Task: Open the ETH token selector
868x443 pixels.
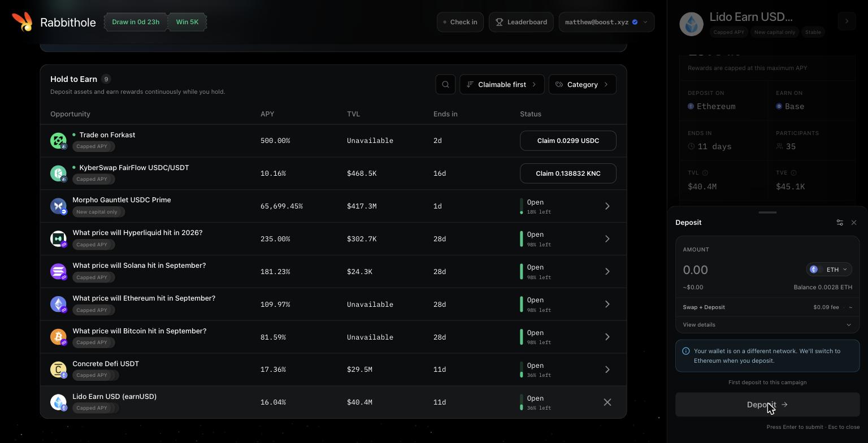Action: click(829, 270)
